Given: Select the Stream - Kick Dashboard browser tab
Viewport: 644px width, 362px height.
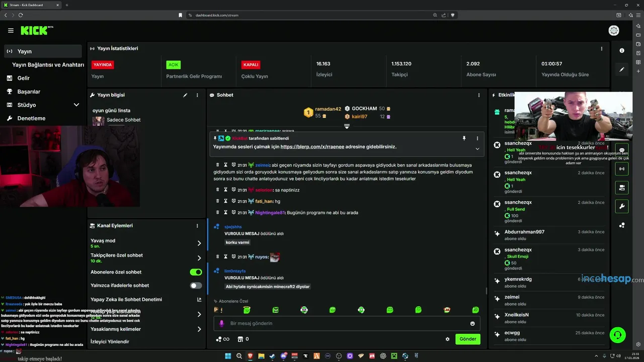Looking at the screenshot, I should point(31,5).
